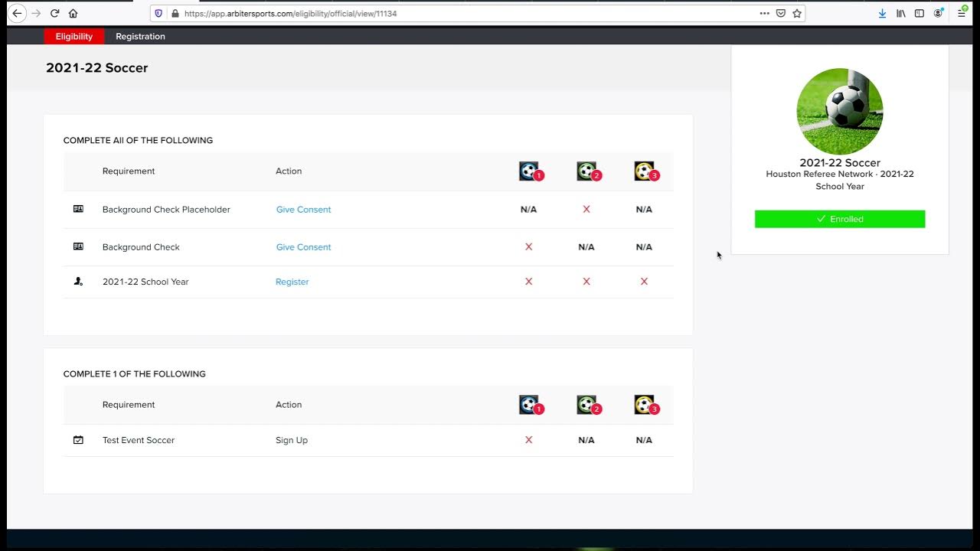This screenshot has width=980, height=551.
Task: Click the level 3 soccer badge in the Complete 1 section
Action: 645,405
